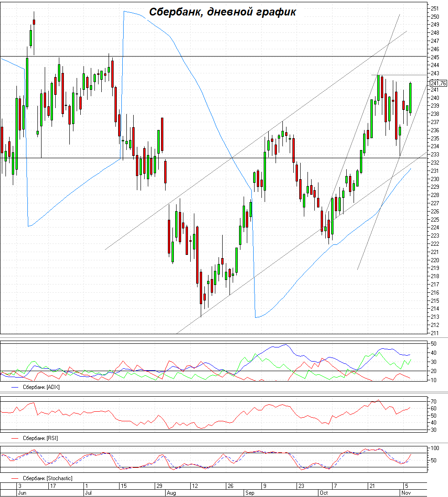Click the 251 price axis label

tap(435, 9)
